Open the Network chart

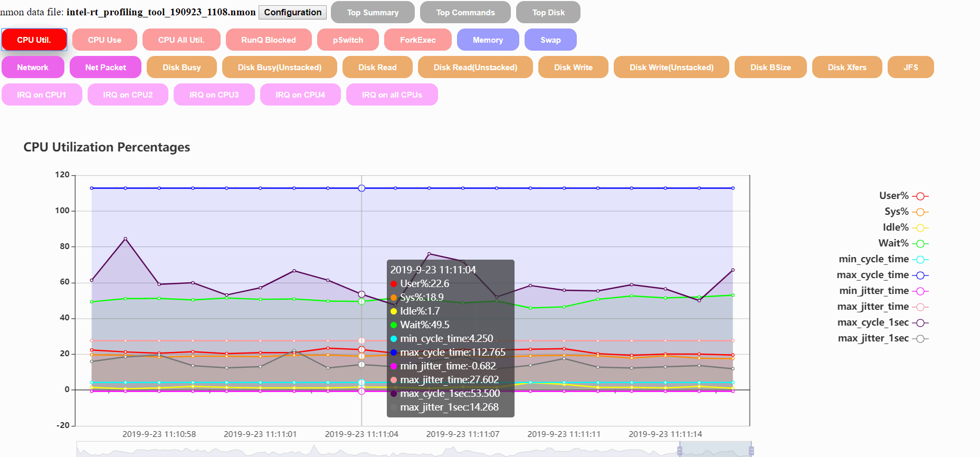pos(33,67)
